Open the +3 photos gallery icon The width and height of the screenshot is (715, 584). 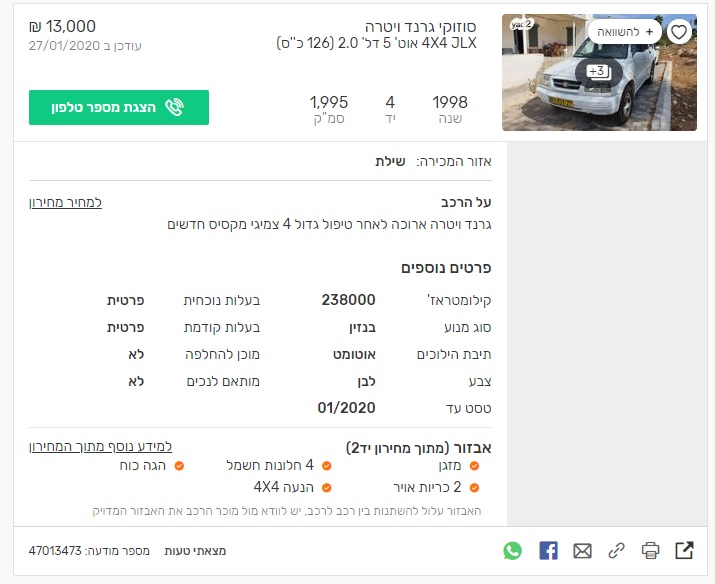[599, 72]
